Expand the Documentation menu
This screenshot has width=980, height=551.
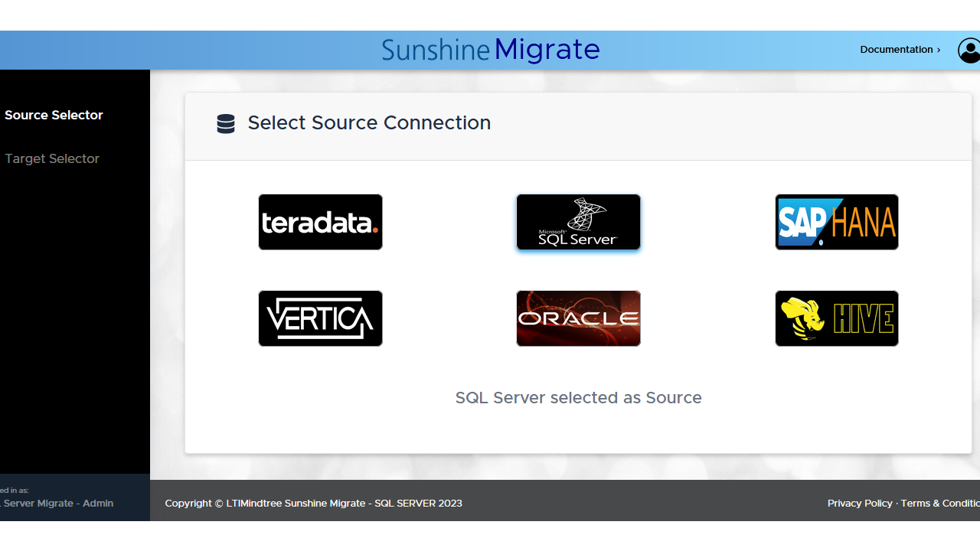point(900,49)
